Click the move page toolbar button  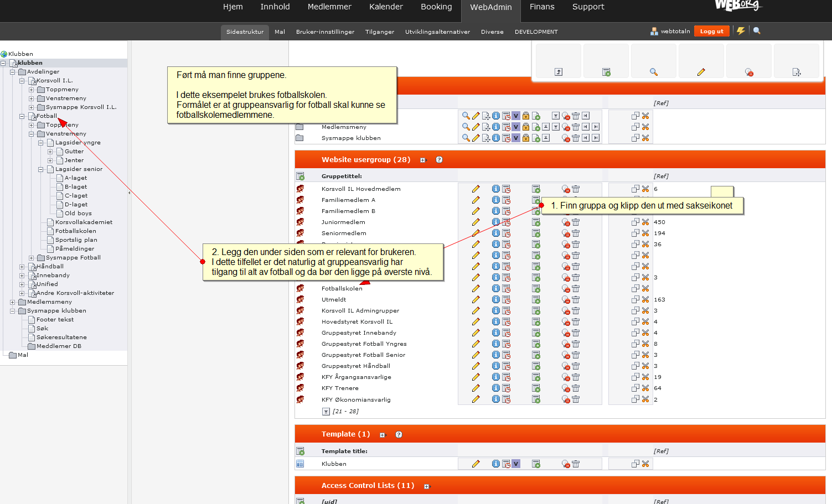(797, 72)
